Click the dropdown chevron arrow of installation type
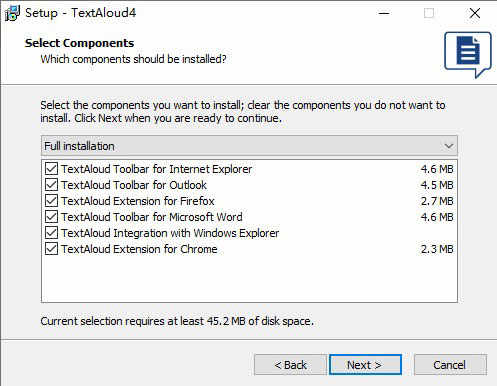The image size is (497, 386). tap(449, 146)
